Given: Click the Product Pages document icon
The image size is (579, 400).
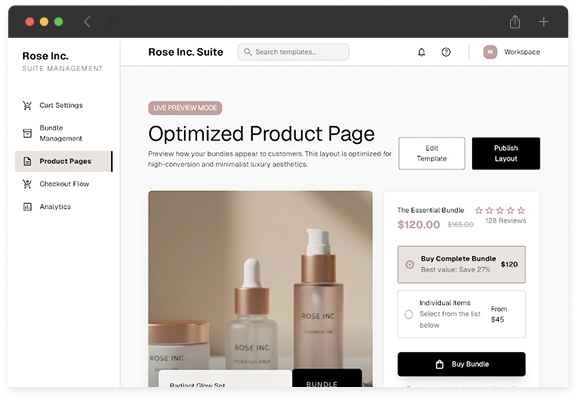Looking at the screenshot, I should pos(27,161).
